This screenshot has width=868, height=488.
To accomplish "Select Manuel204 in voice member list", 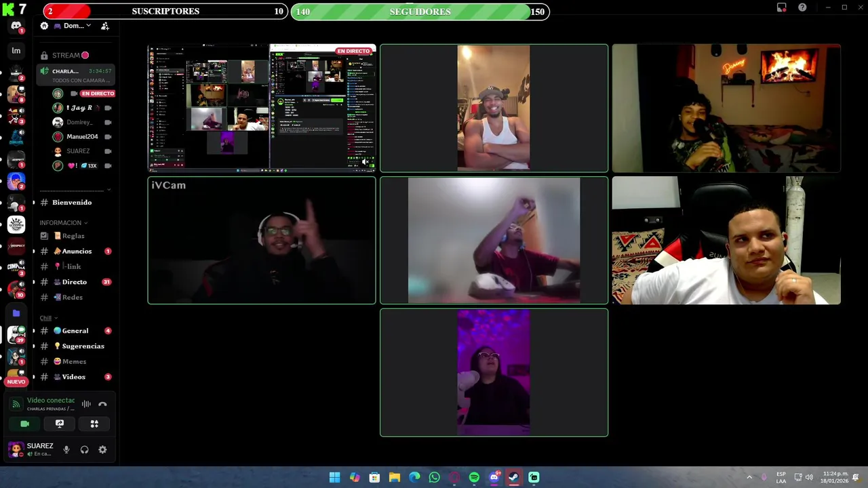I will 82,136.
